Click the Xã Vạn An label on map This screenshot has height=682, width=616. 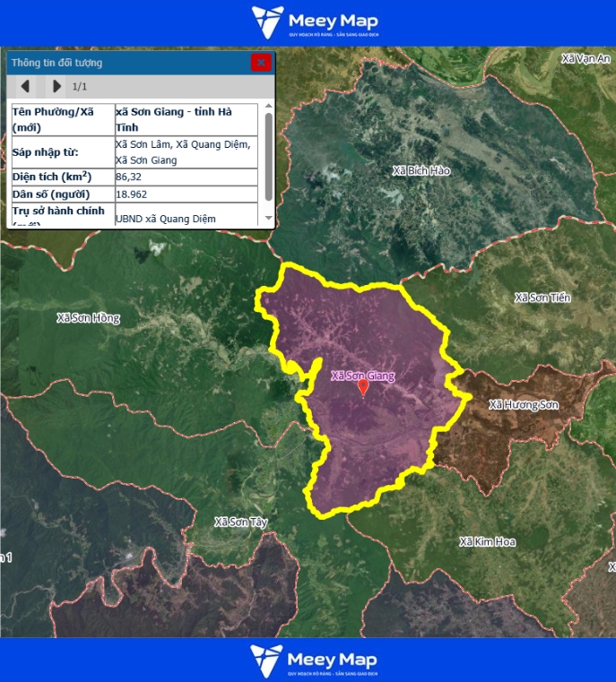pyautogui.click(x=585, y=58)
